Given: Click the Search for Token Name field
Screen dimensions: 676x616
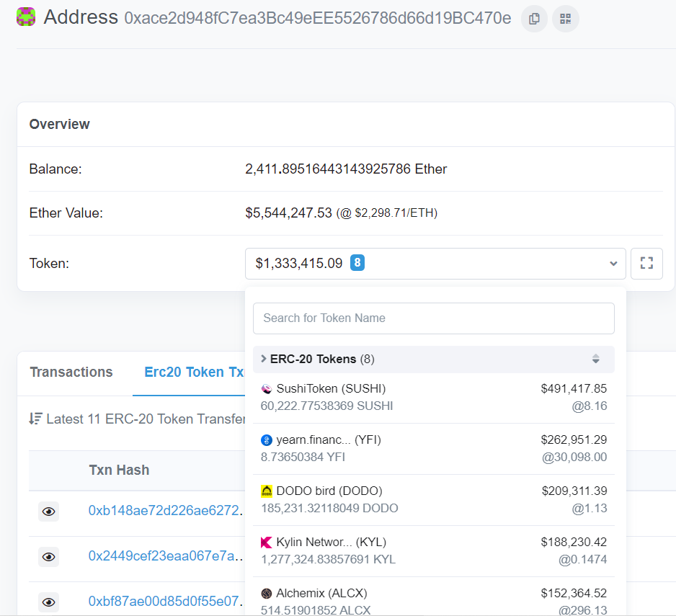Looking at the screenshot, I should tap(433, 318).
